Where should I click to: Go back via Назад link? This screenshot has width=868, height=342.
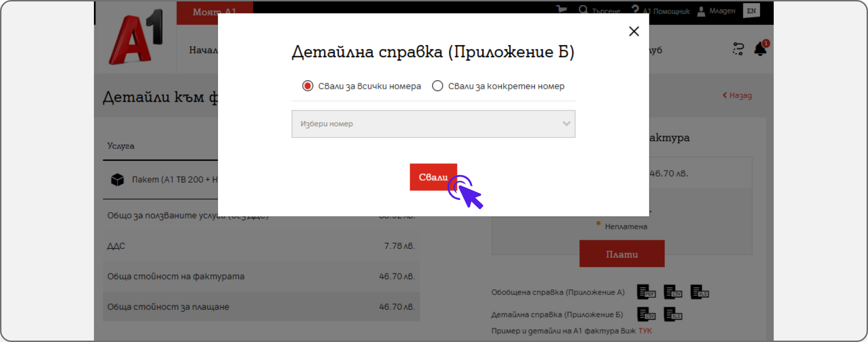(x=737, y=95)
